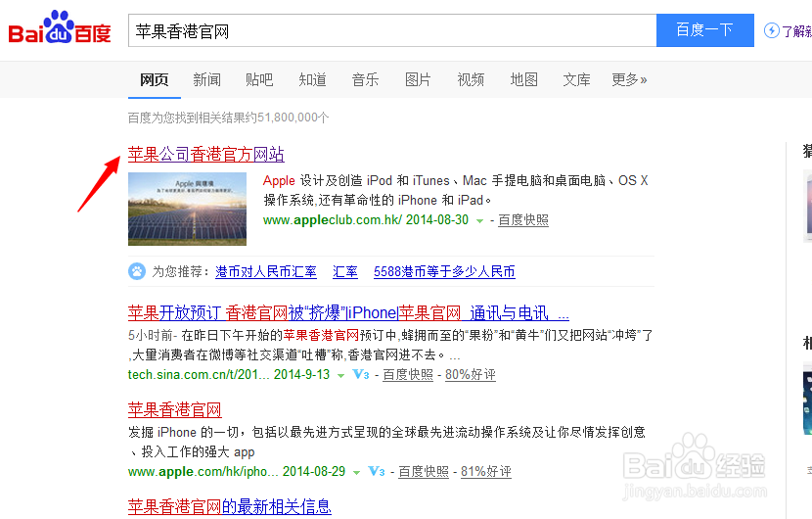This screenshot has height=519, width=812.
Task: Expand the 更多» menu
Action: pyautogui.click(x=629, y=79)
